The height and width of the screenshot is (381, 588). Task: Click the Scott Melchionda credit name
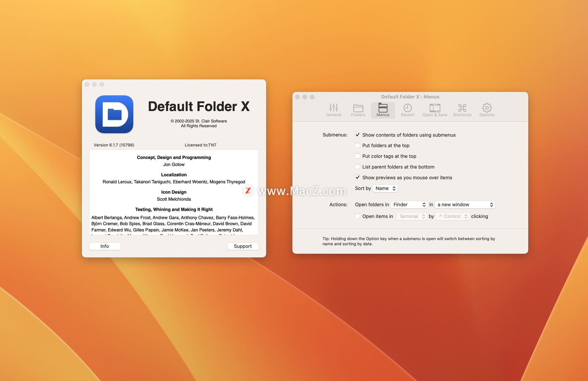tap(174, 199)
